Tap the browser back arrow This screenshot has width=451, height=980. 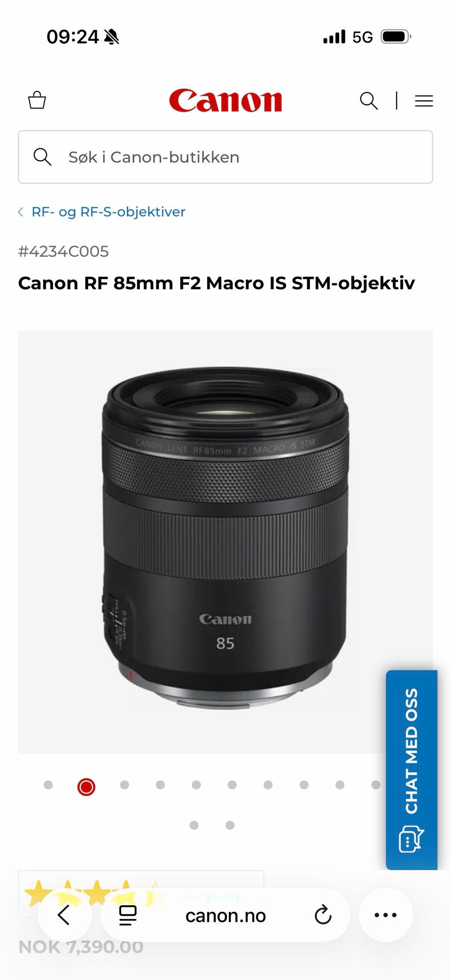[64, 915]
